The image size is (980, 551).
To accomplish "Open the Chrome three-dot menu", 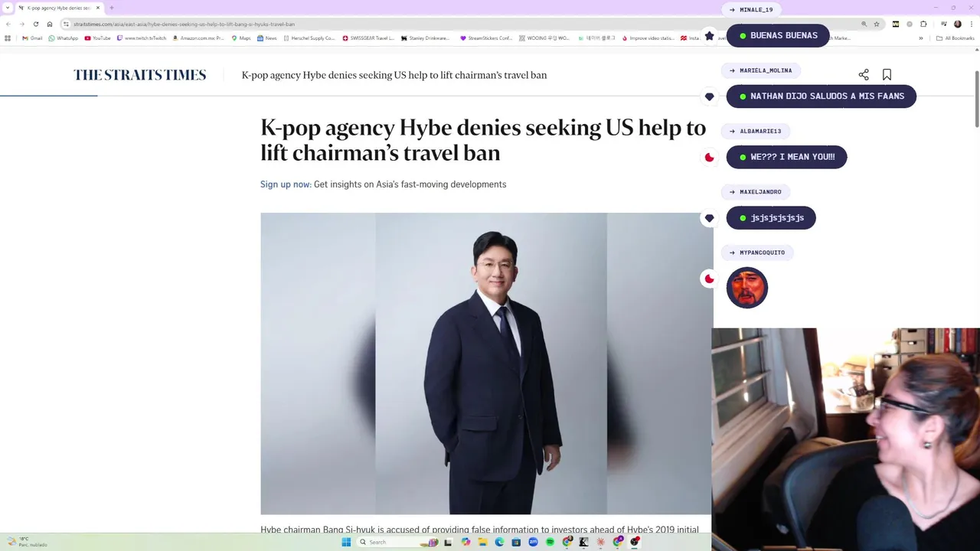I will (972, 24).
